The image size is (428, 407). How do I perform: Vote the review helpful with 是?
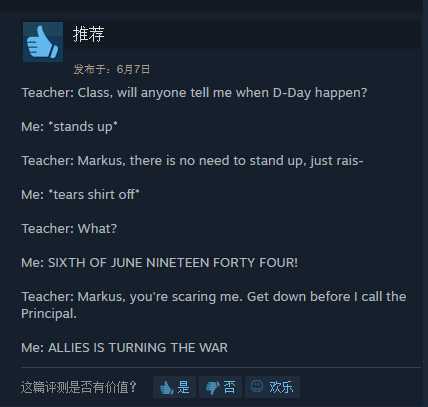tap(175, 387)
